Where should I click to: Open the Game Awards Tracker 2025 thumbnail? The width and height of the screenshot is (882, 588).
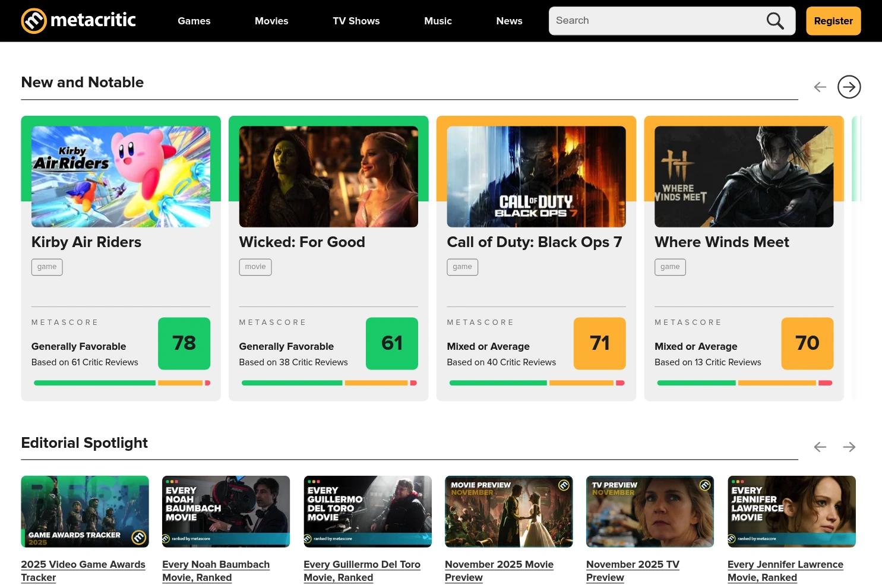coord(85,511)
